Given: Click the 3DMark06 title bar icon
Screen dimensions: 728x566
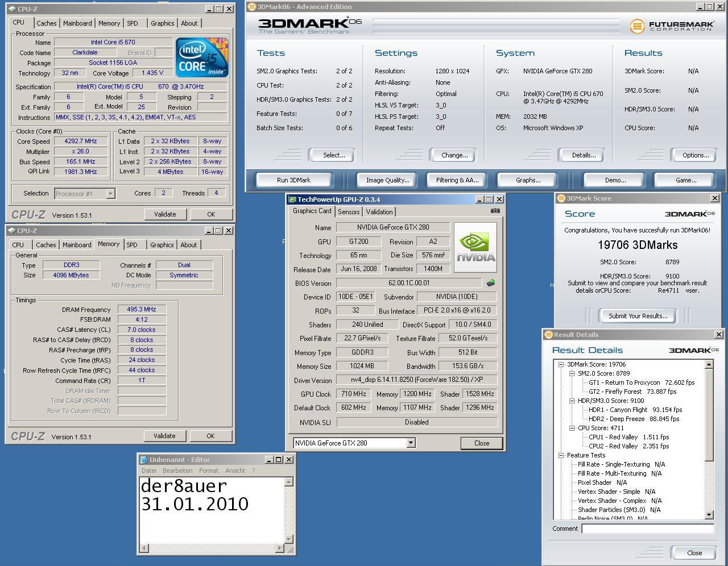Looking at the screenshot, I should point(251,7).
